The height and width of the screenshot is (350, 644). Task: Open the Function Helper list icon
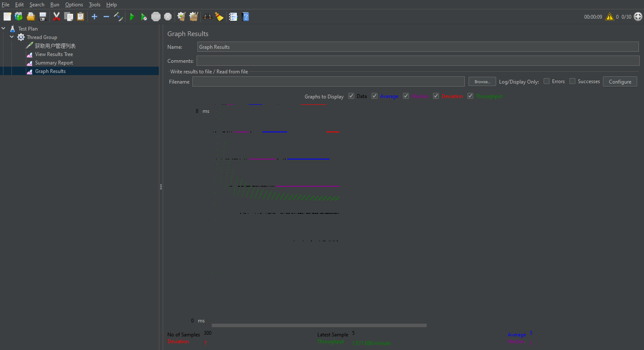pos(233,17)
